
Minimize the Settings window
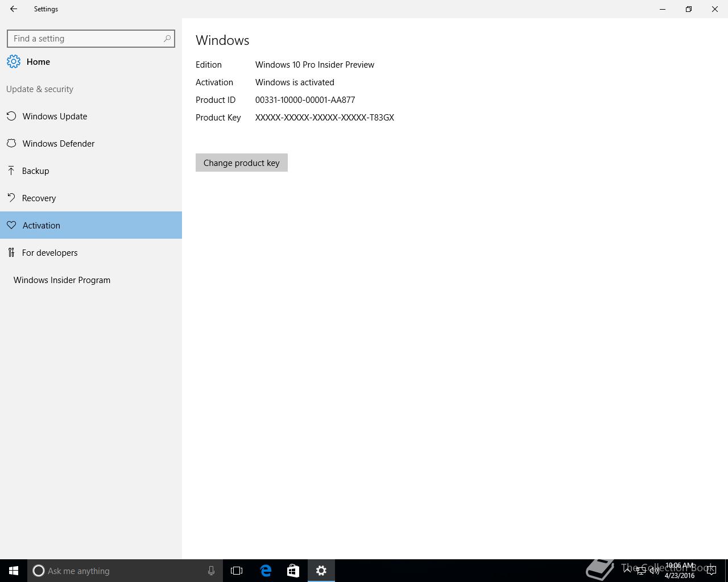point(663,9)
